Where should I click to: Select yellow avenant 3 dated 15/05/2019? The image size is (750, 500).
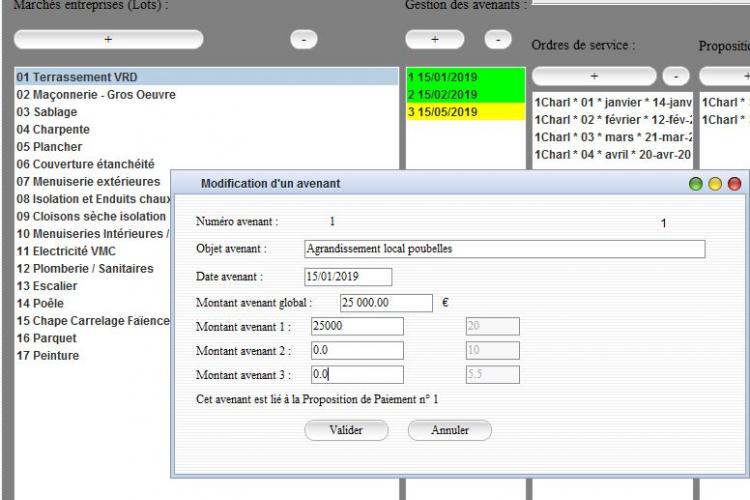pos(465,112)
